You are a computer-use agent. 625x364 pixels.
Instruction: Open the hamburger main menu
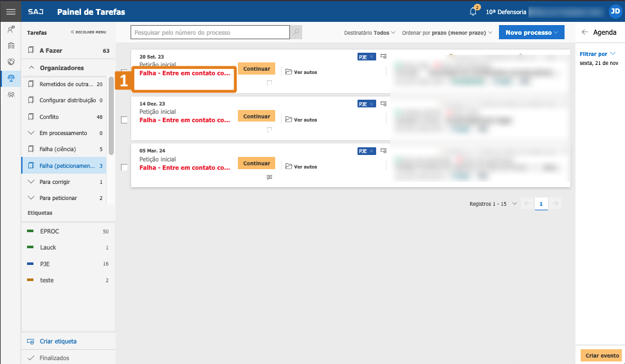10,12
